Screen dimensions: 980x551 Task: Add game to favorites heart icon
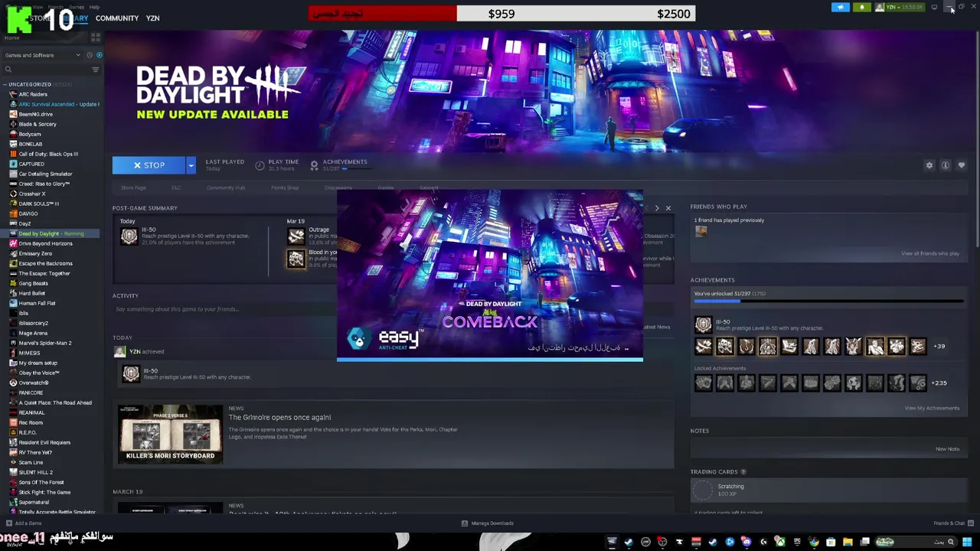pyautogui.click(x=962, y=165)
